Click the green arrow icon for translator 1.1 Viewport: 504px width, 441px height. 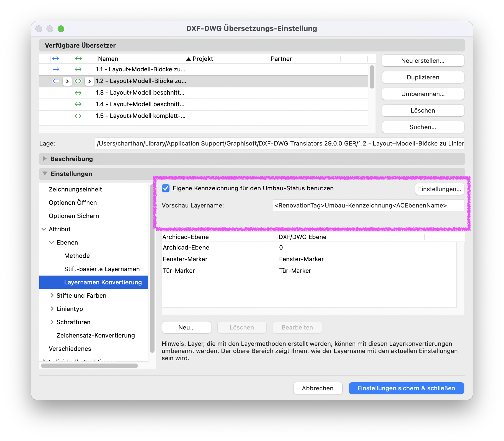[78, 69]
